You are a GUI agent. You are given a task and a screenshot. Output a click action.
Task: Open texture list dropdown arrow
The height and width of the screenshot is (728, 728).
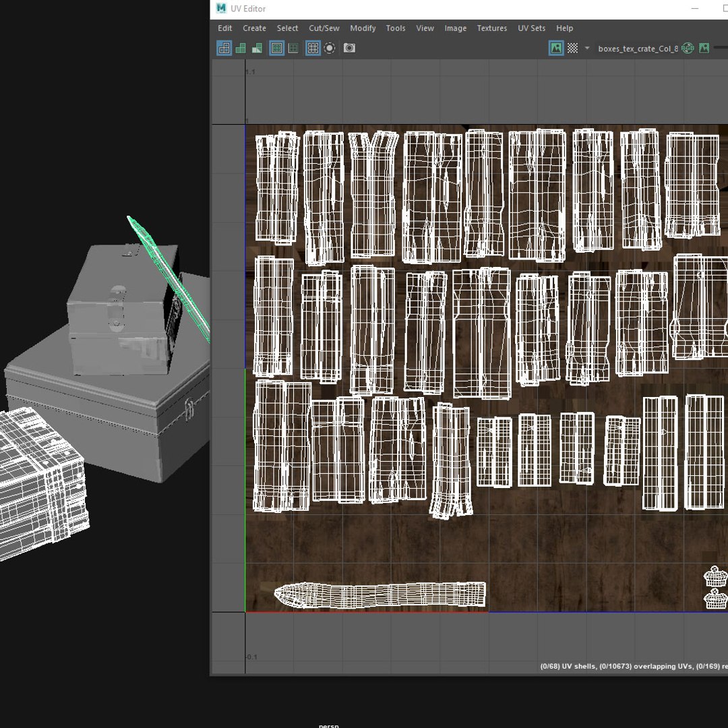tap(587, 48)
